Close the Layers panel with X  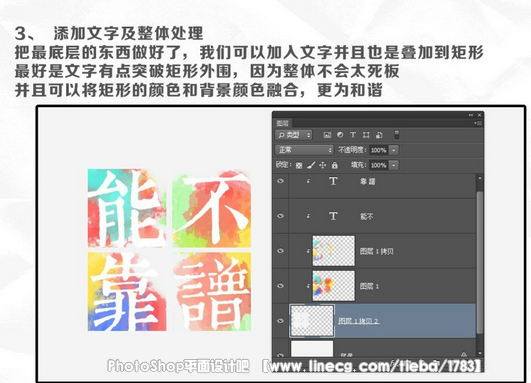(479, 115)
